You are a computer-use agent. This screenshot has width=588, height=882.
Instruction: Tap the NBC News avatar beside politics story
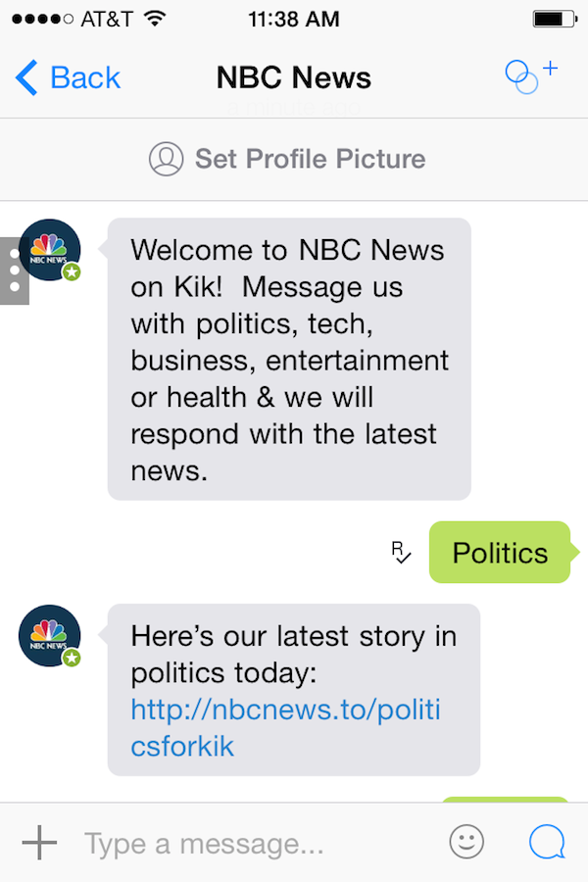(x=49, y=635)
